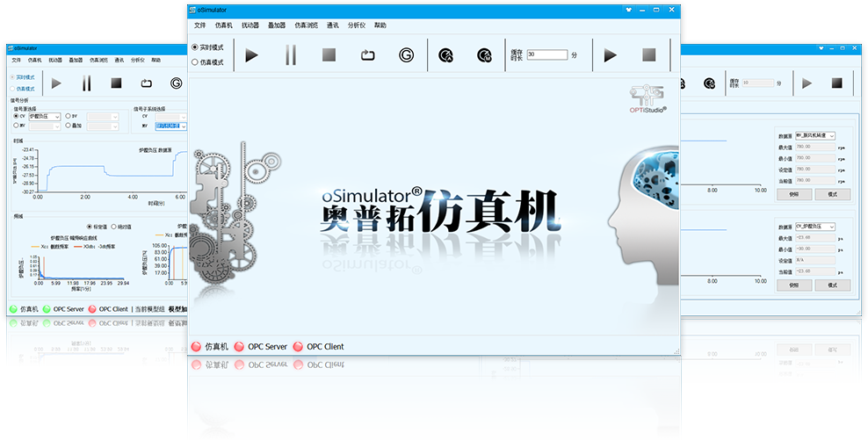Click the play icon in the left window toolbar
The width and height of the screenshot is (868, 440).
56,83
